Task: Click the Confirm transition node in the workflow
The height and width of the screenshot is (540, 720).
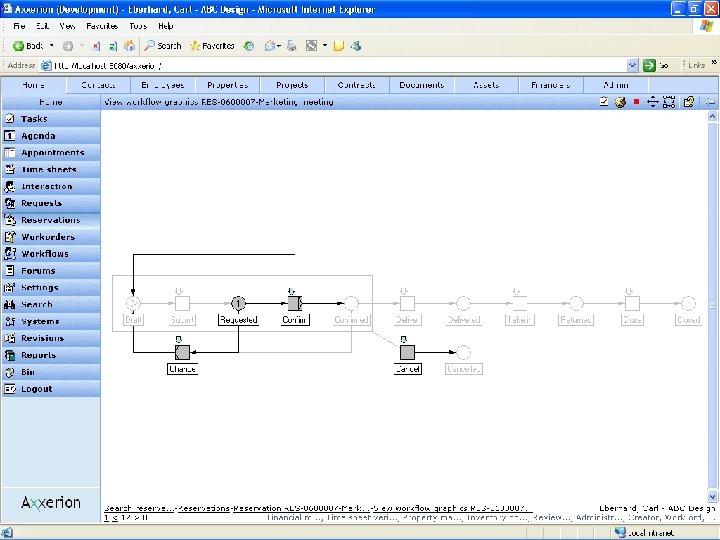Action: [x=294, y=303]
